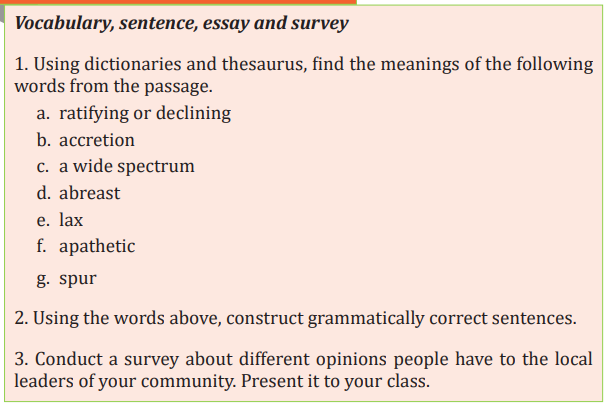Image resolution: width=612 pixels, height=408 pixels.
Task: Click the word 'lax' in item e
Action: pos(71,220)
